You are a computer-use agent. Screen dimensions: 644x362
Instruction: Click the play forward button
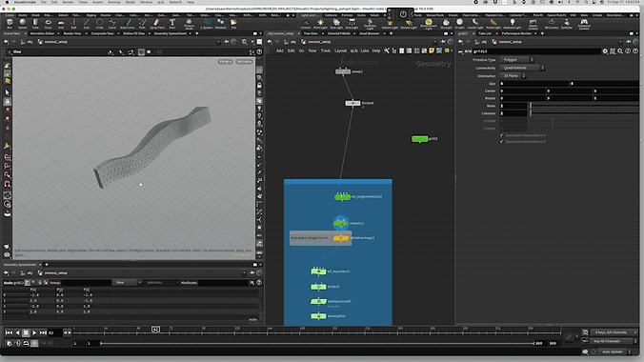point(34,332)
